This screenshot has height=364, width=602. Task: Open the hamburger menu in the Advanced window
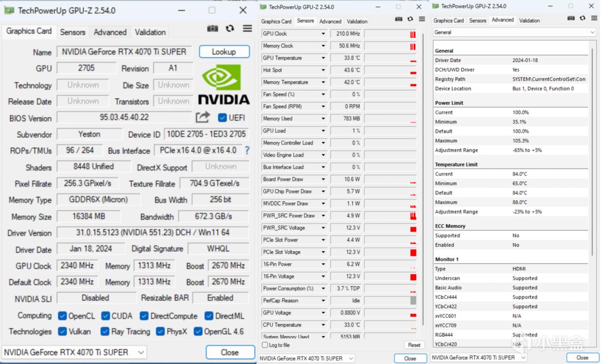click(593, 18)
